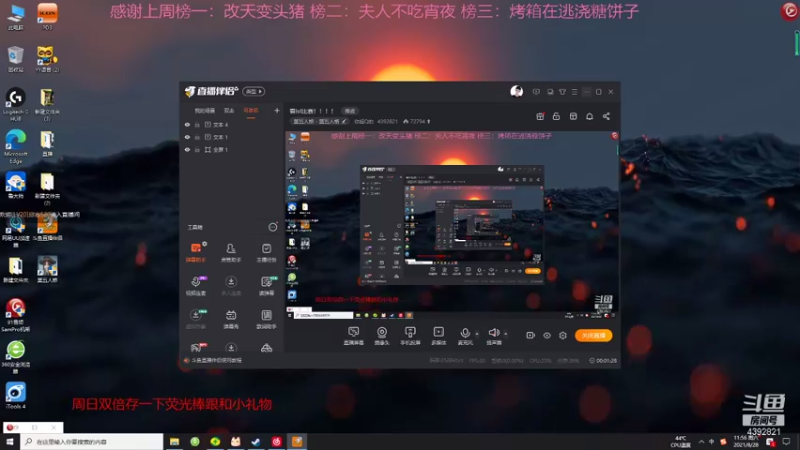Screen dimensions: 800x450
Task: Open the Steam icon on taskbar
Action: pyautogui.click(x=256, y=441)
